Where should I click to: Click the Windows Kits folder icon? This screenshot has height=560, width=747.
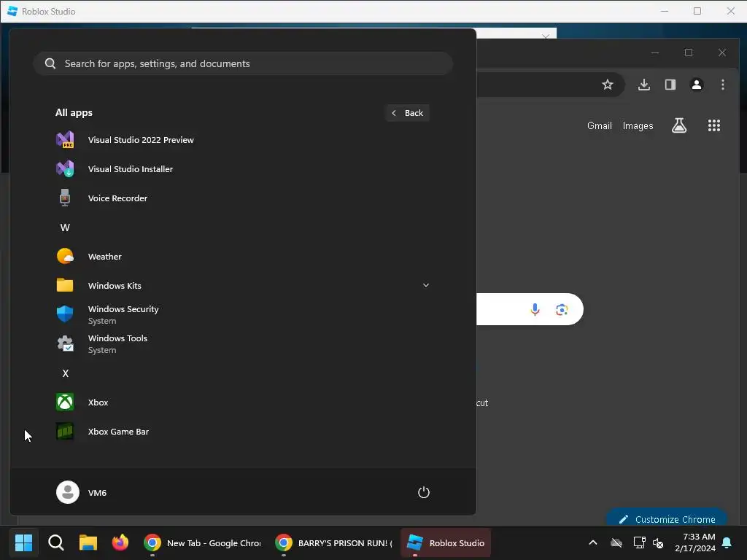pos(65,285)
